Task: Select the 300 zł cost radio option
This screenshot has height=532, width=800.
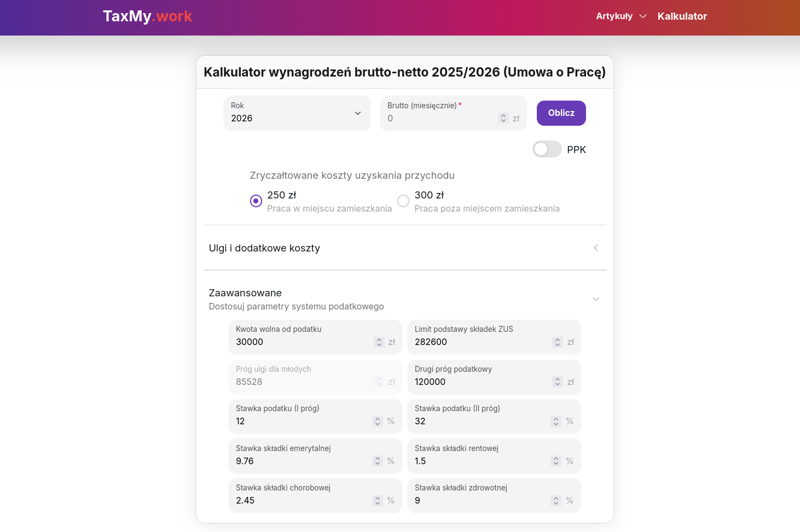Action: pos(403,201)
